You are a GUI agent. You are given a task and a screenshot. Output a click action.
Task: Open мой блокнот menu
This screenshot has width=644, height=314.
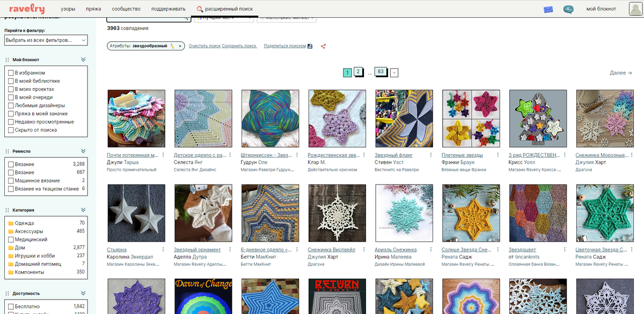pos(601,9)
